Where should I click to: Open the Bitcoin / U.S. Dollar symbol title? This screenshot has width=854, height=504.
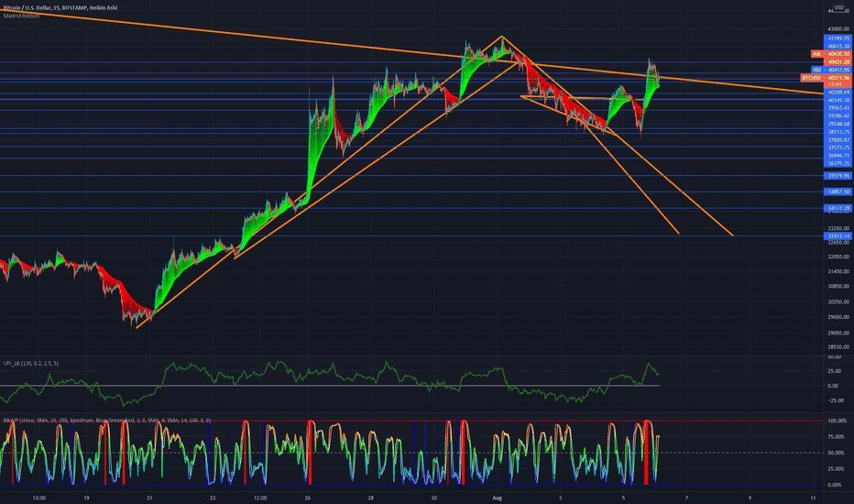tap(60, 7)
